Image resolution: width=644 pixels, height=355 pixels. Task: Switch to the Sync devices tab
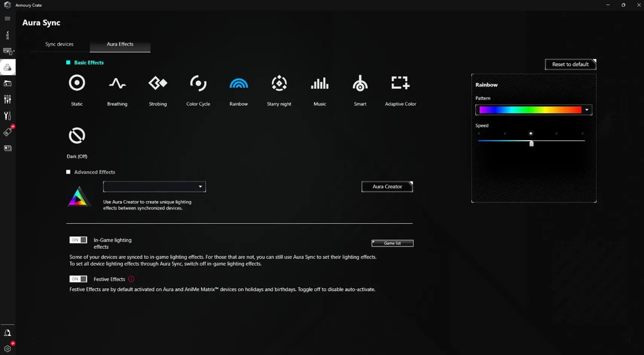point(59,44)
